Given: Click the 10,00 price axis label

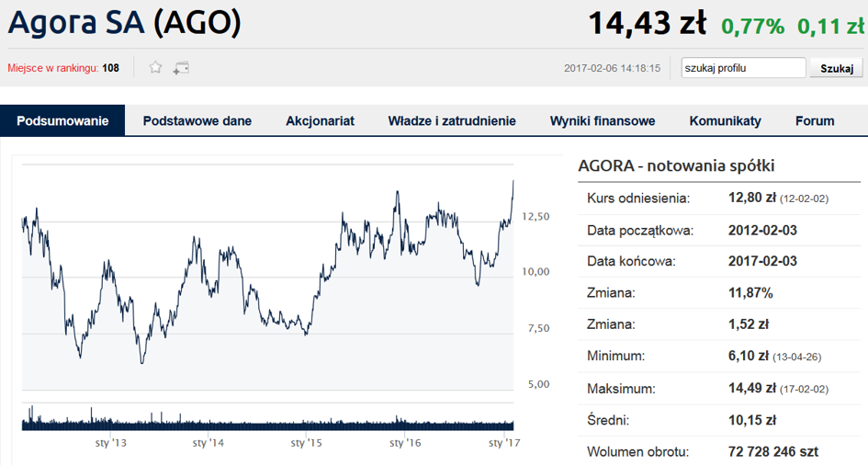Looking at the screenshot, I should 535,271.
